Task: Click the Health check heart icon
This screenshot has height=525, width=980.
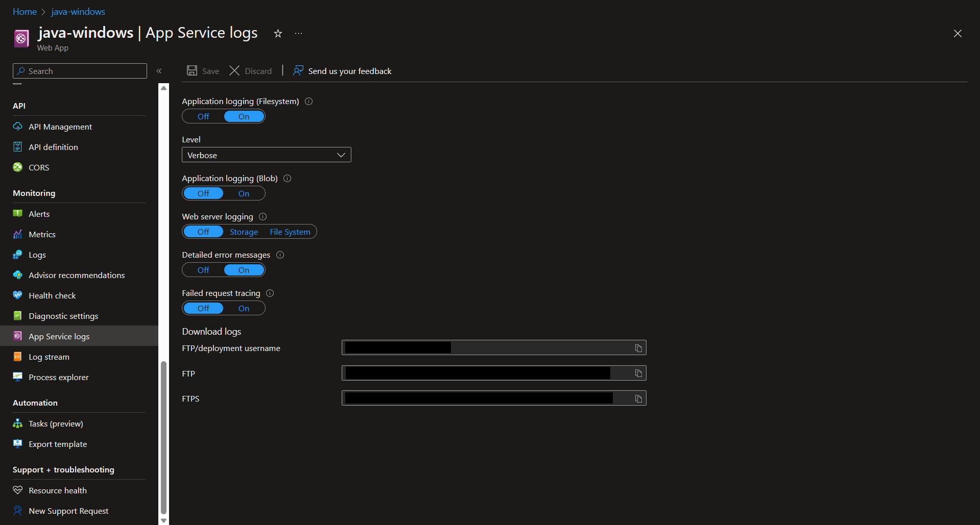Action: (18, 295)
